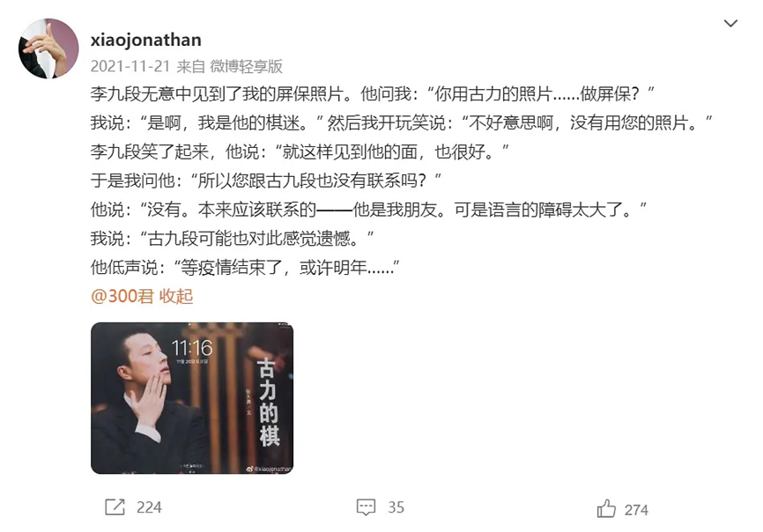The height and width of the screenshot is (532, 763).
Task: Click the last line about 等疫情结束了
Action: click(x=245, y=267)
